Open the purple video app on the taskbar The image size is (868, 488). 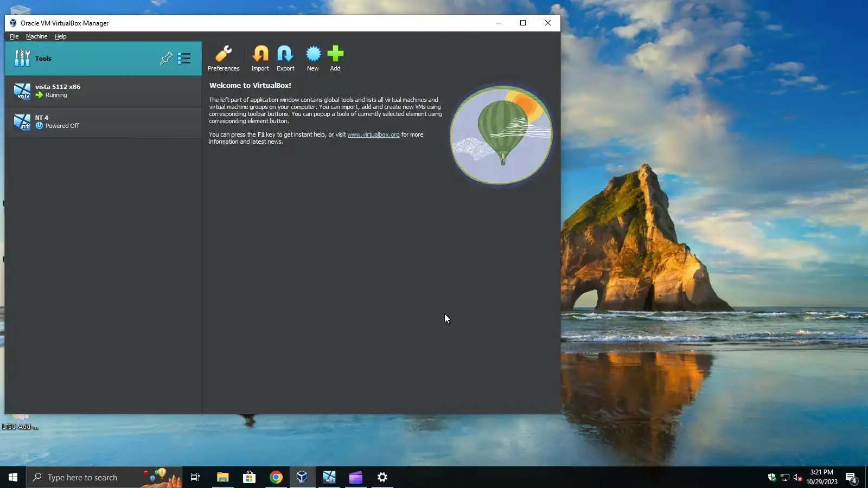point(355,477)
